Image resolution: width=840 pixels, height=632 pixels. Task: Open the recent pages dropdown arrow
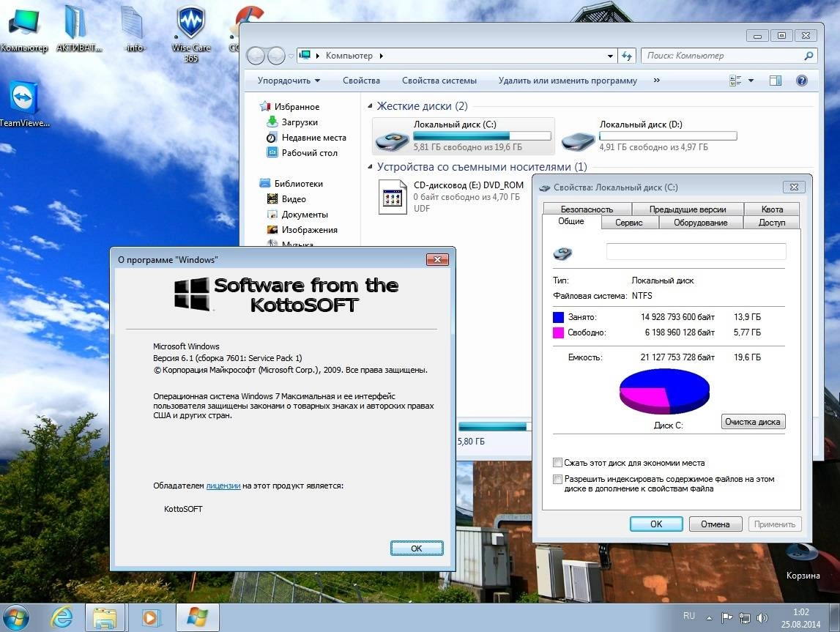(x=291, y=56)
